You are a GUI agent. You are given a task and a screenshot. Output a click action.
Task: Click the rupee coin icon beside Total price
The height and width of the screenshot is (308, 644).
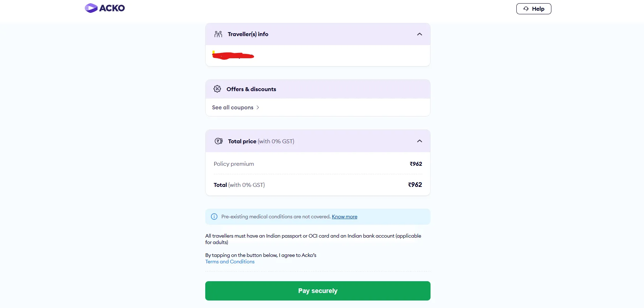pyautogui.click(x=219, y=141)
